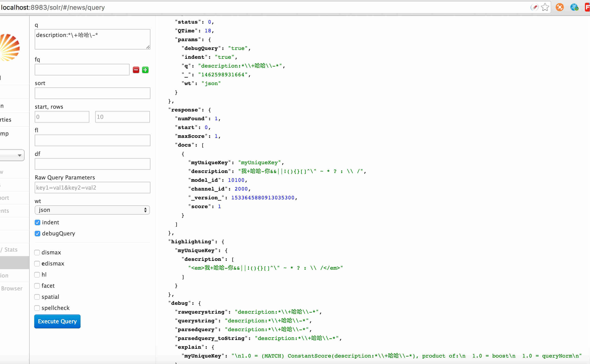Viewport: 590px width, 364px height.
Task: Click the fq filter query field
Action: 82,70
